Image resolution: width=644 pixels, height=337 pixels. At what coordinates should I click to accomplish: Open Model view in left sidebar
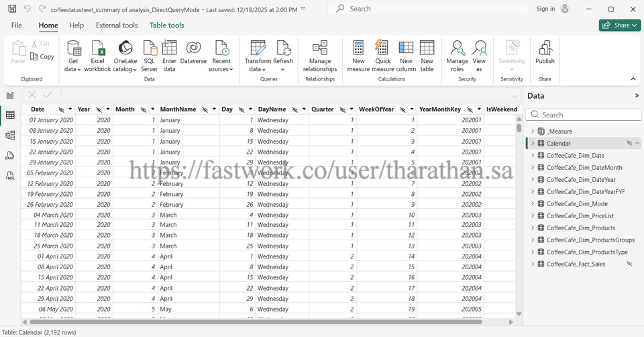click(10, 136)
